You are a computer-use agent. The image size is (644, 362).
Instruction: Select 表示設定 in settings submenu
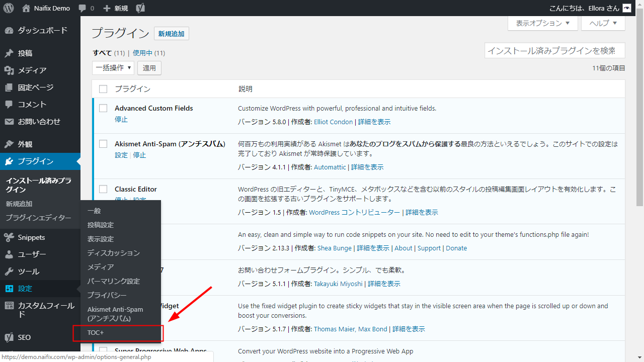click(101, 239)
